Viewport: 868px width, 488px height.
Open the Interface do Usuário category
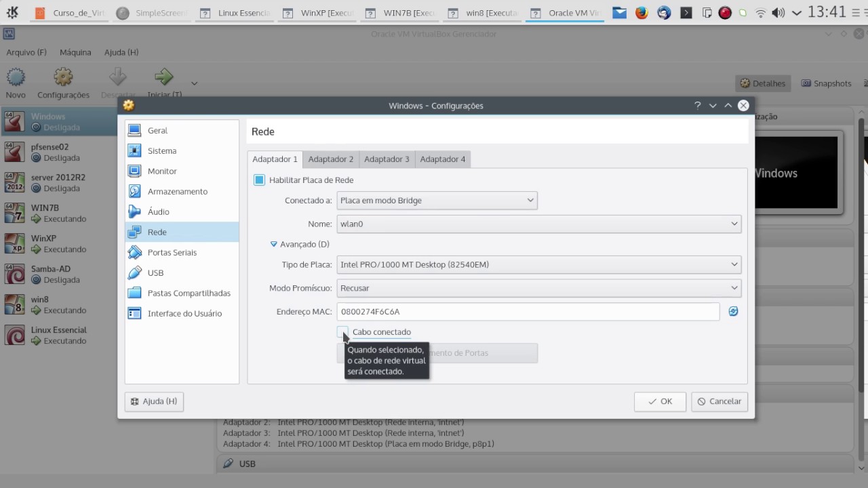[x=182, y=313]
